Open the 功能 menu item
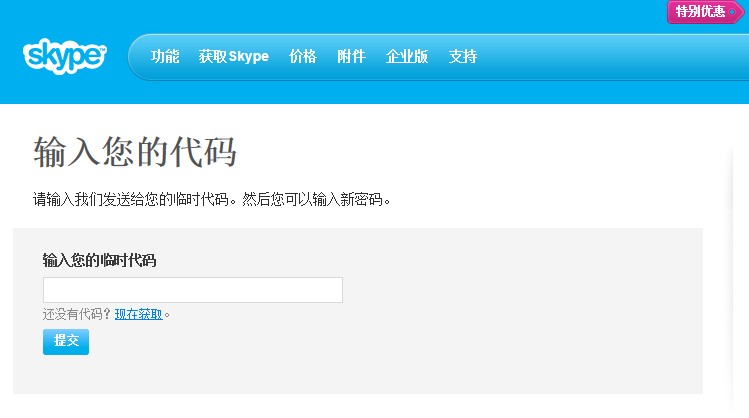The image size is (749, 418). click(x=165, y=56)
